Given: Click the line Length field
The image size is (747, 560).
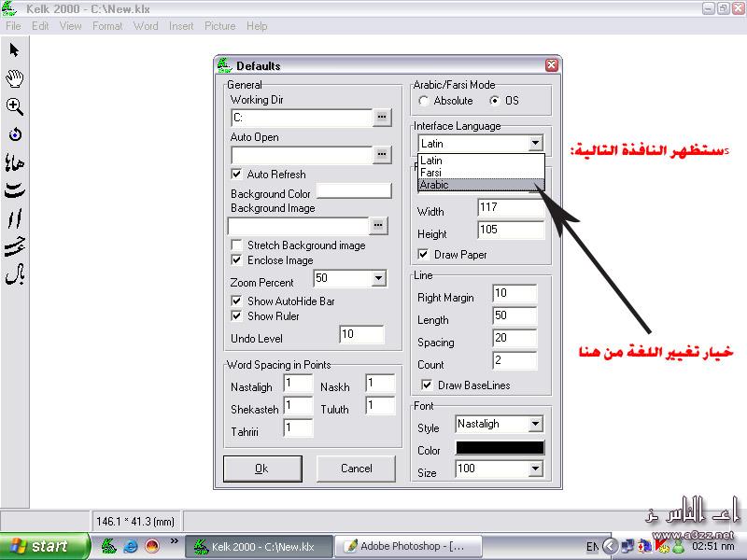Looking at the screenshot, I should (515, 315).
